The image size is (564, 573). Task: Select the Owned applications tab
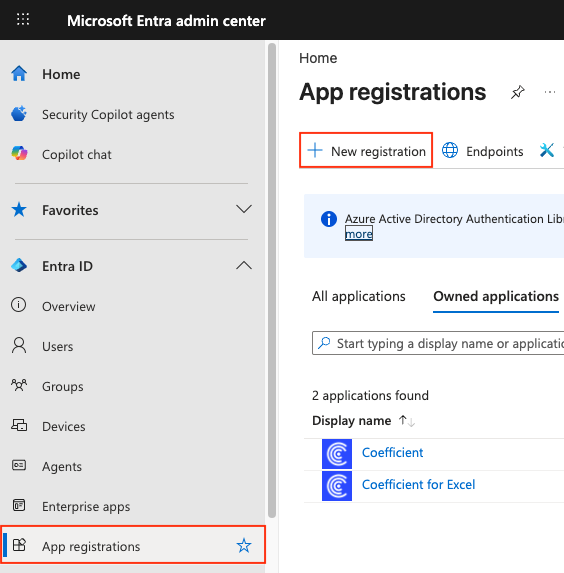click(x=496, y=296)
